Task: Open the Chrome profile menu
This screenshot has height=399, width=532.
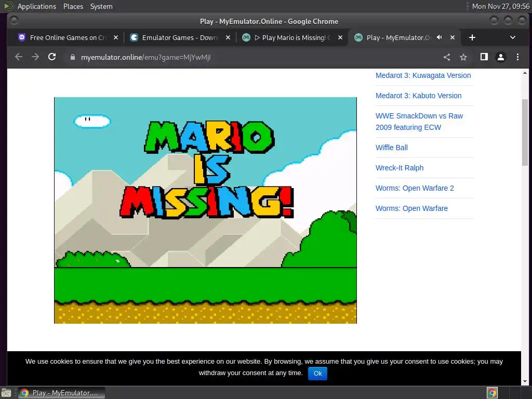Action: pos(501,57)
